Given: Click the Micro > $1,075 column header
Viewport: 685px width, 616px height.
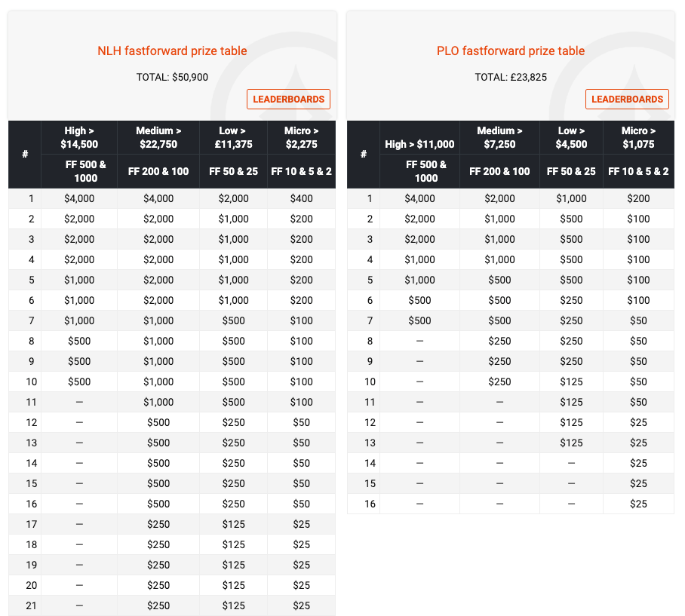Looking at the screenshot, I should coord(638,137).
